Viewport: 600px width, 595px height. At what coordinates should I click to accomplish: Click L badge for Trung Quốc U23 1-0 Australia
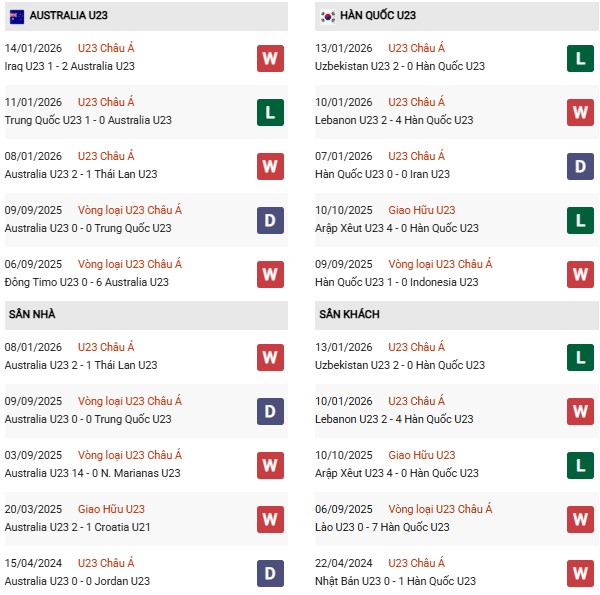coord(270,112)
